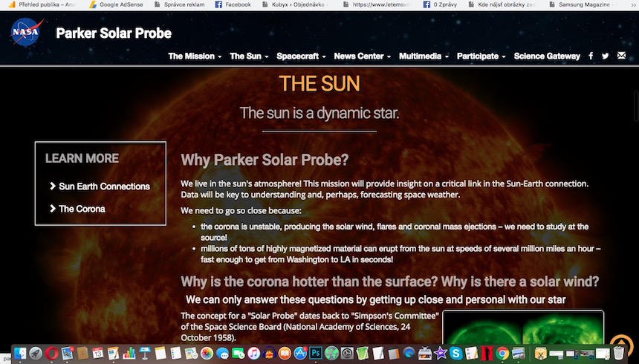Viewport: 639px width, 364px height.
Task: Open Pages from the Dock
Action: coord(113,353)
